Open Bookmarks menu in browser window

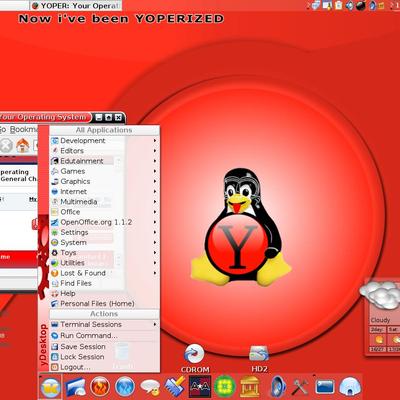point(24,129)
